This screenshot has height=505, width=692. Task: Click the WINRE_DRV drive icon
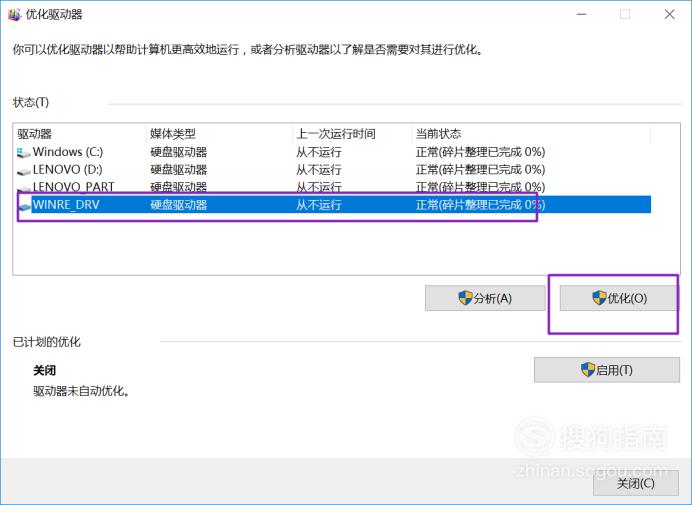[24, 206]
